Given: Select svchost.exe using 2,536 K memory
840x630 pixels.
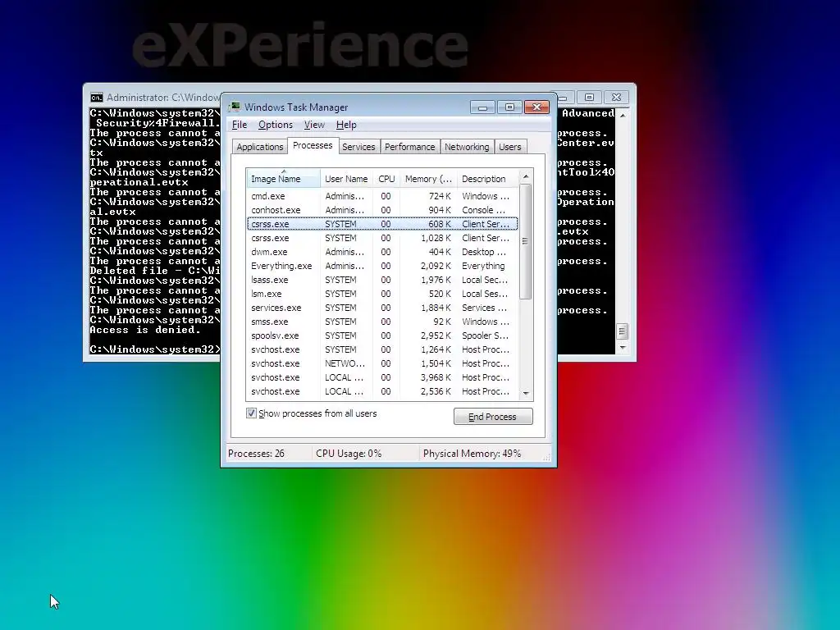Looking at the screenshot, I should pyautogui.click(x=382, y=391).
